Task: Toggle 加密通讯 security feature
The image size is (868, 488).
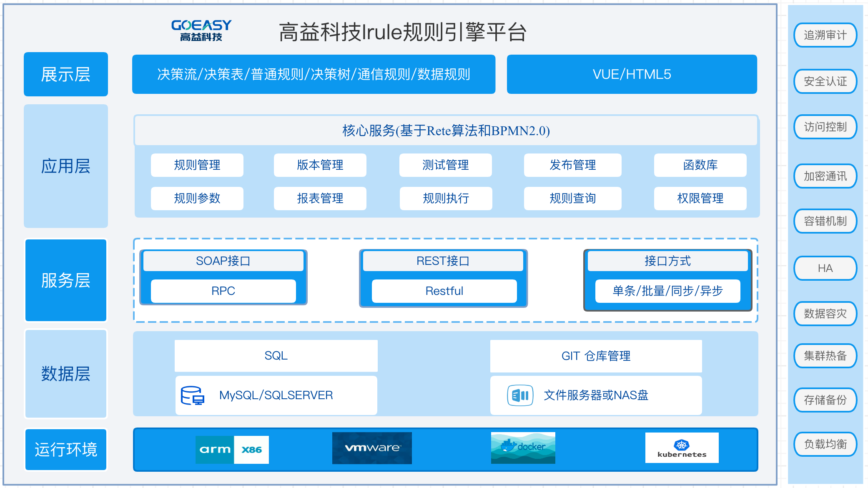Action: tap(825, 176)
